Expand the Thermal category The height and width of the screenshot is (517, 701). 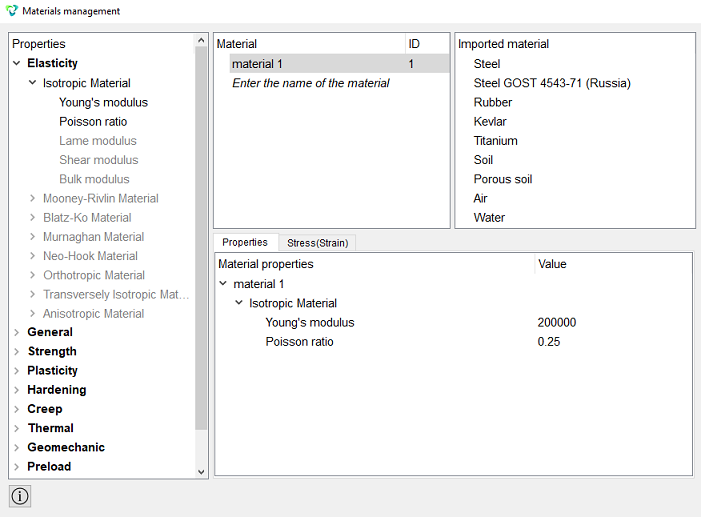pos(17,428)
